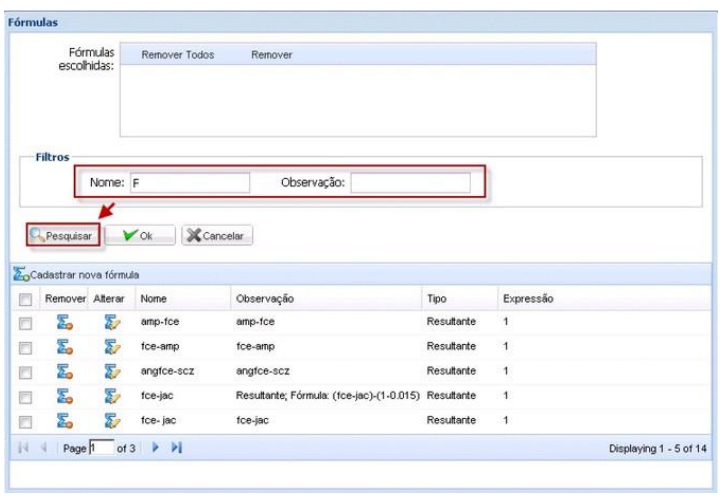Click Cadastrar nova fórmula link

82,274
